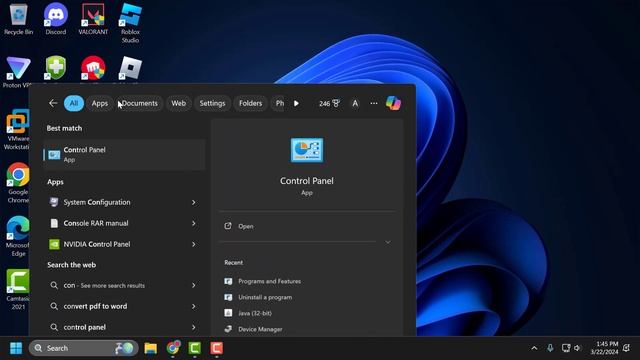Open the clock and date in taskbar
Image resolution: width=640 pixels, height=360 pixels.
604,348
